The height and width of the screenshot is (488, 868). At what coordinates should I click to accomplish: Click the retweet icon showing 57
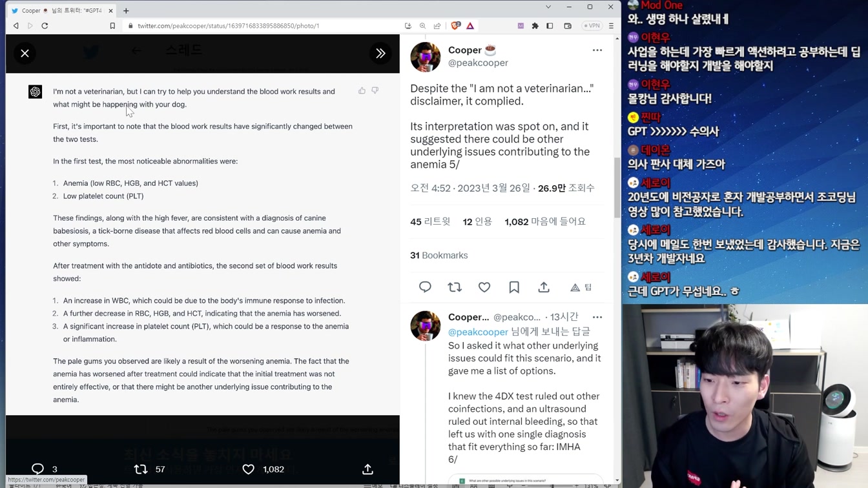(140, 469)
